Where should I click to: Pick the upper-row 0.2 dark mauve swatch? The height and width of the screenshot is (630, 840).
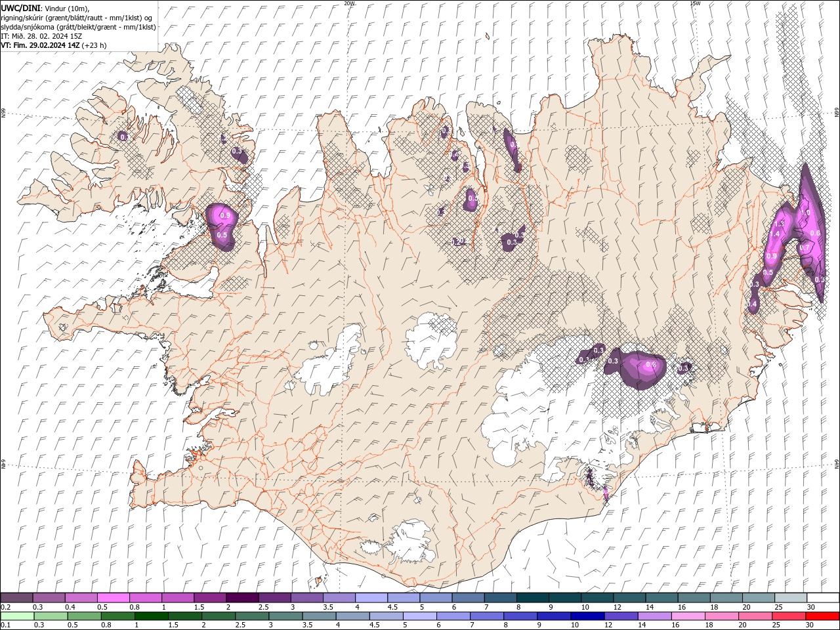pyautogui.click(x=16, y=598)
